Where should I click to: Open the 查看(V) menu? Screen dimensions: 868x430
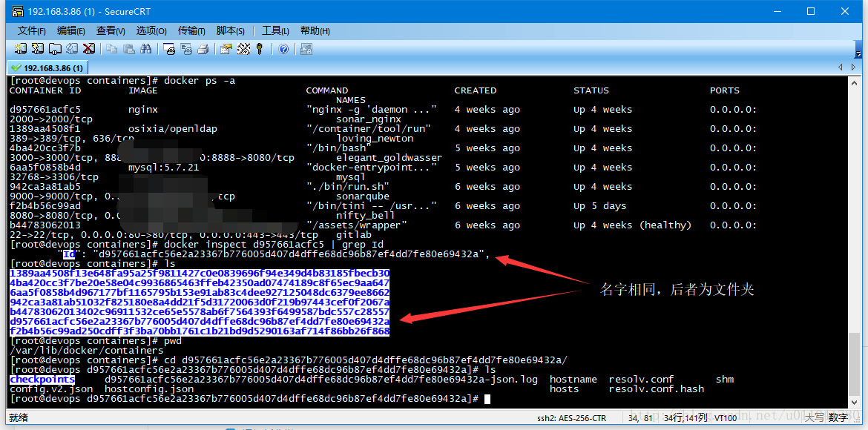click(111, 31)
